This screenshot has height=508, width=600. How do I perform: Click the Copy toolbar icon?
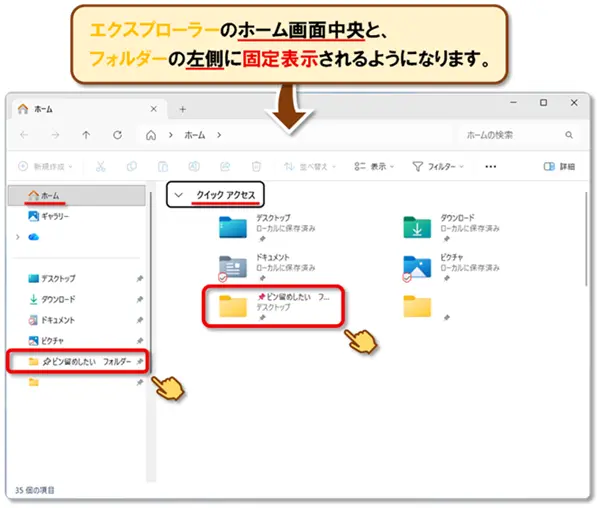click(x=132, y=166)
